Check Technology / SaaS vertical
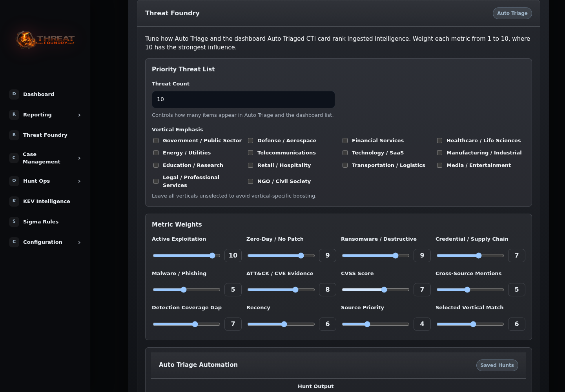This screenshot has width=565, height=392. tap(345, 153)
